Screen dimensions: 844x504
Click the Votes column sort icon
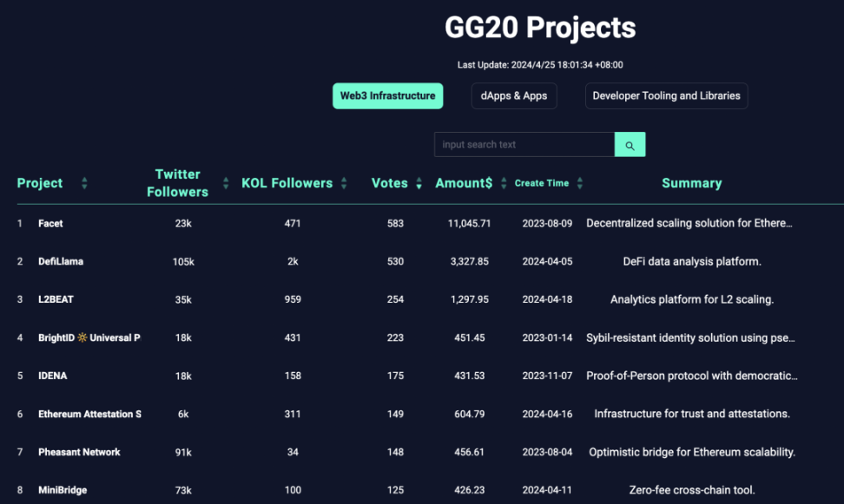coord(419,183)
